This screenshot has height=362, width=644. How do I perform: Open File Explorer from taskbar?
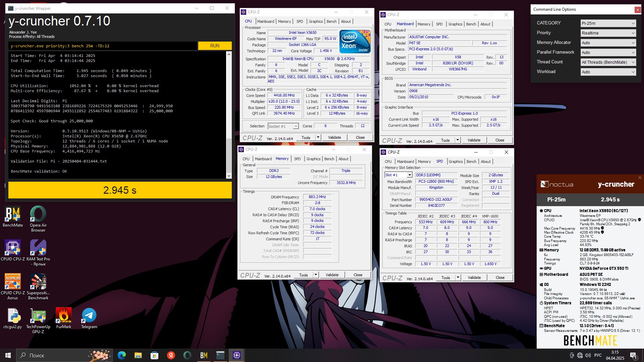(138, 355)
